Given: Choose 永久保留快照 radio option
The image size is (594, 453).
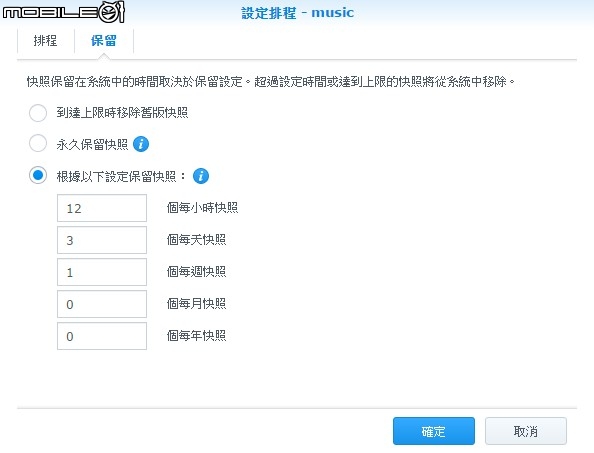Looking at the screenshot, I should coord(38,144).
